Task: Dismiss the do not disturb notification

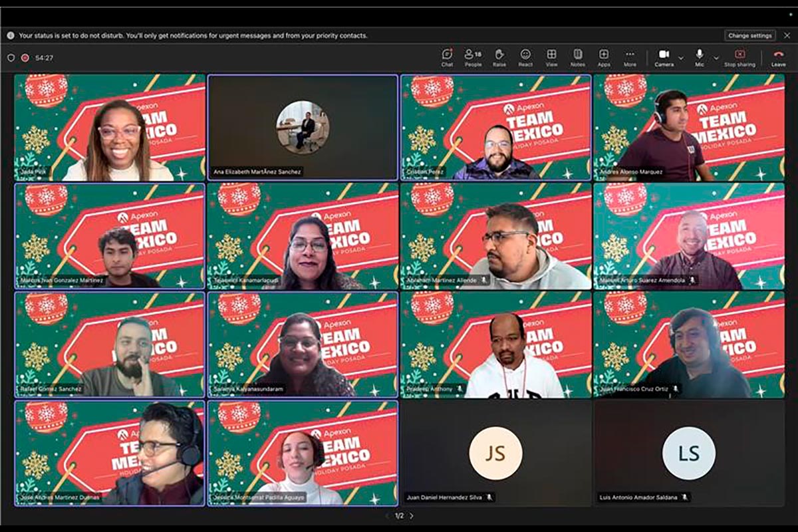Action: [x=787, y=35]
